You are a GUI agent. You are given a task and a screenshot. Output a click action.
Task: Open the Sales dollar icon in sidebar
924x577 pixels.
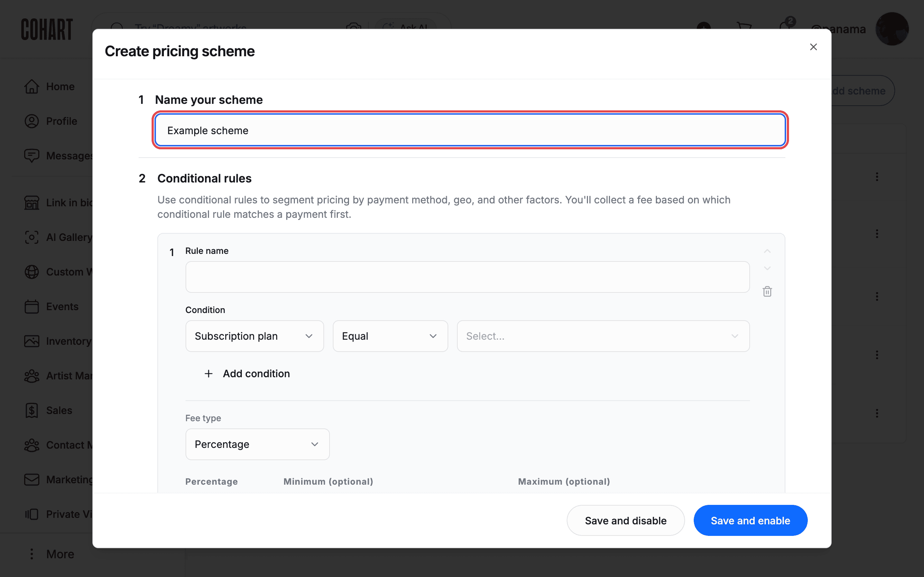point(32,410)
